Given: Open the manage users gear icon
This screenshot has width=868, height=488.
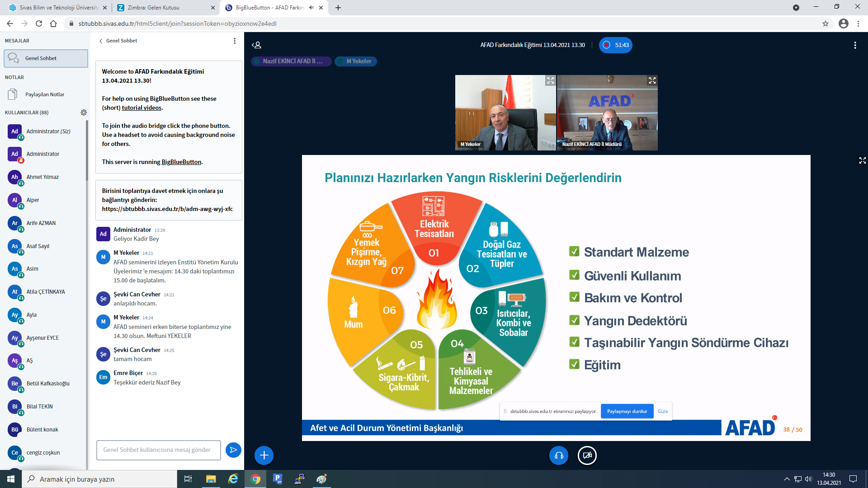Looking at the screenshot, I should pyautogui.click(x=84, y=113).
